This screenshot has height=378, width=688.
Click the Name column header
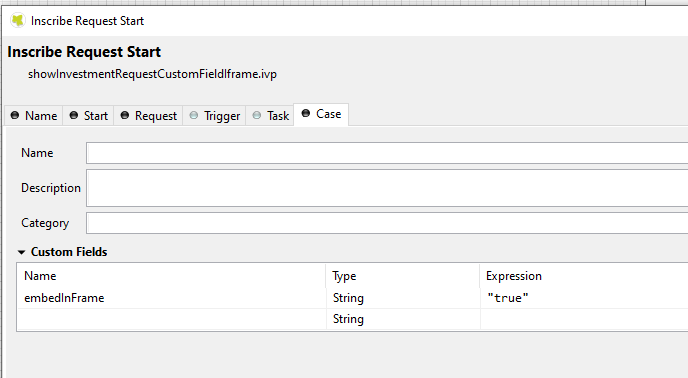pos(172,276)
